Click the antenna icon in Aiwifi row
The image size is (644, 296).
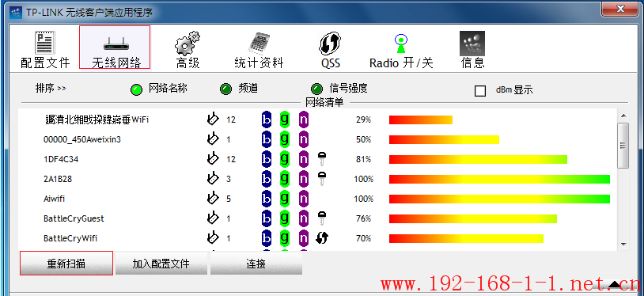pos(212,198)
